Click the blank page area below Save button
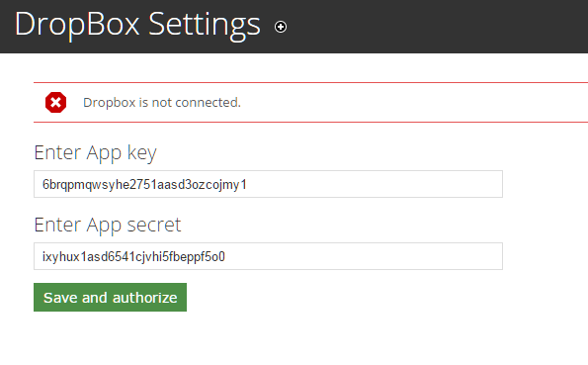This screenshot has height=365, width=588. tap(263, 340)
